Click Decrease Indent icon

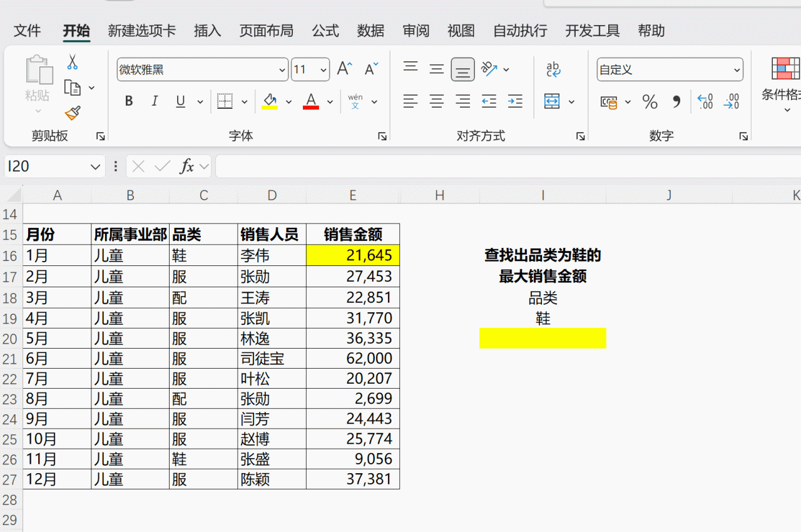(x=489, y=101)
